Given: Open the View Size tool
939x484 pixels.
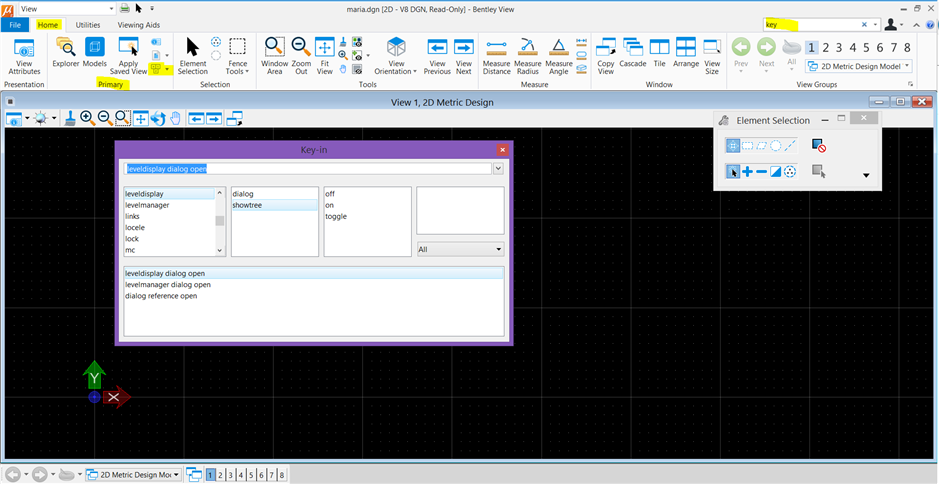Looking at the screenshot, I should [712, 56].
